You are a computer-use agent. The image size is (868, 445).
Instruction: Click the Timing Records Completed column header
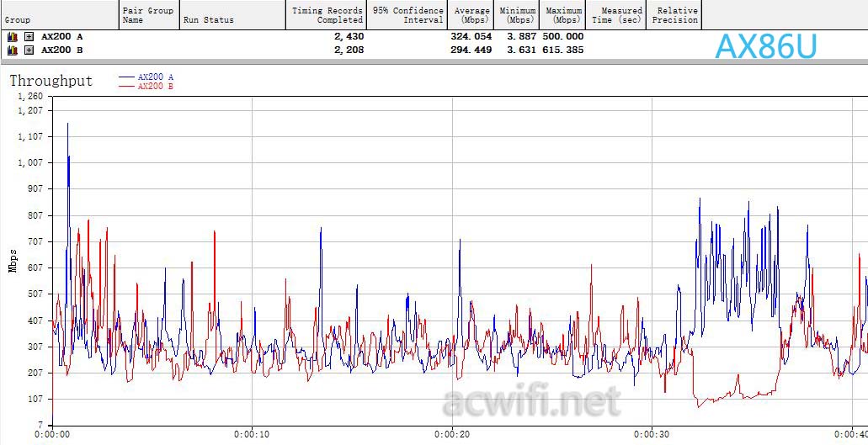tap(326, 15)
